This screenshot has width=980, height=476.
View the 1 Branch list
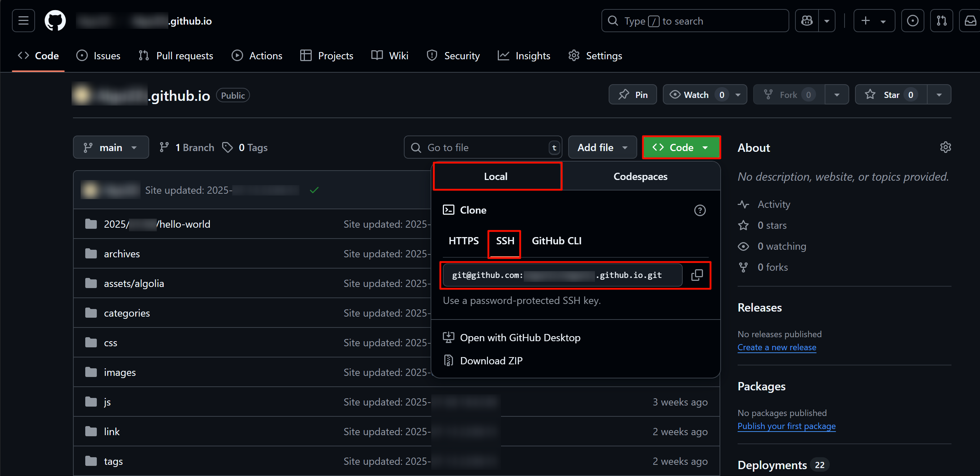(x=187, y=147)
